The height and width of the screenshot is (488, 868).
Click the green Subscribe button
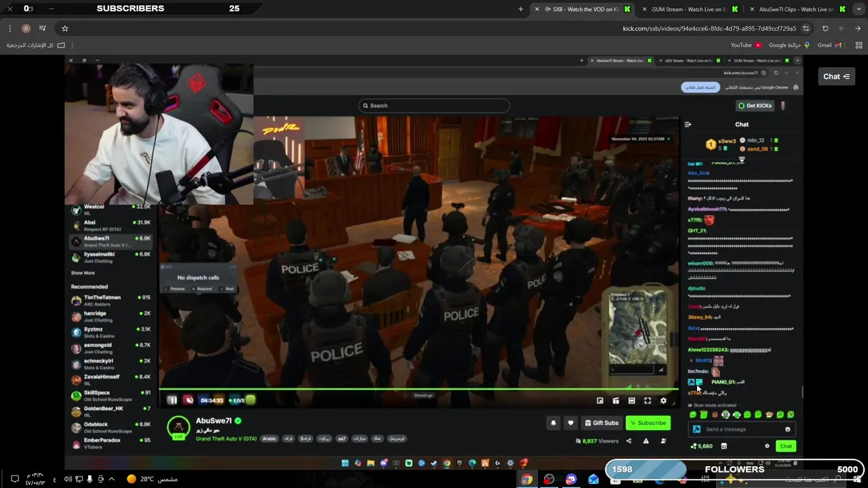click(648, 423)
